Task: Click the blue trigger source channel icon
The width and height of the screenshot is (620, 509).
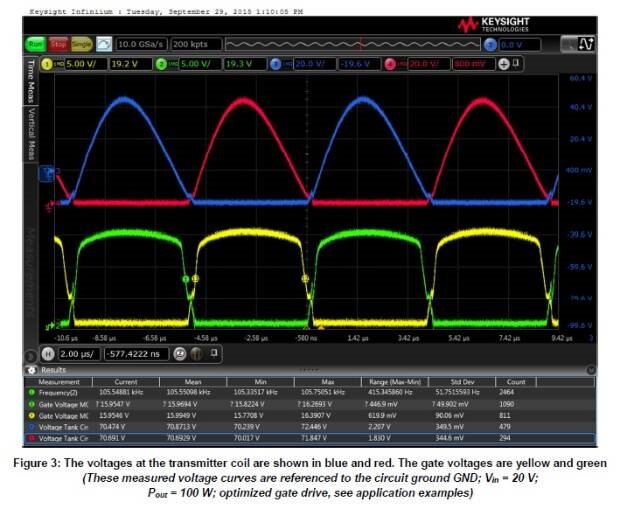Action: click(x=490, y=45)
